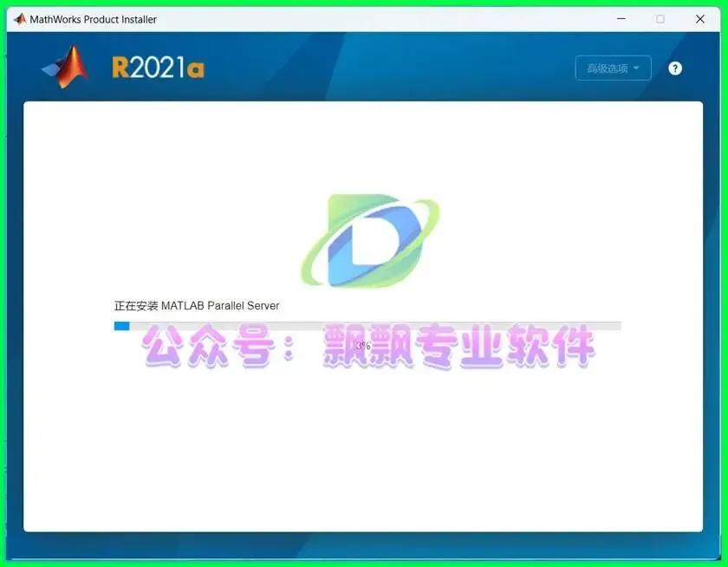Expand the 高级选项 dropdown

[x=613, y=68]
